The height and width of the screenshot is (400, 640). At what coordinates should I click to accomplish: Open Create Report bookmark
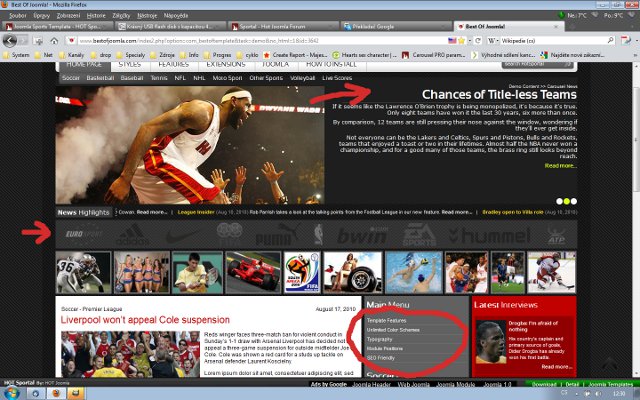(296, 55)
